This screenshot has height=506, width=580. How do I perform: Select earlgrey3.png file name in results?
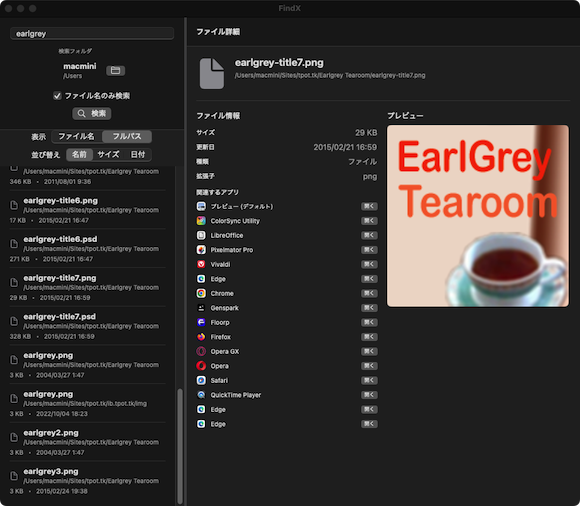[x=51, y=472]
